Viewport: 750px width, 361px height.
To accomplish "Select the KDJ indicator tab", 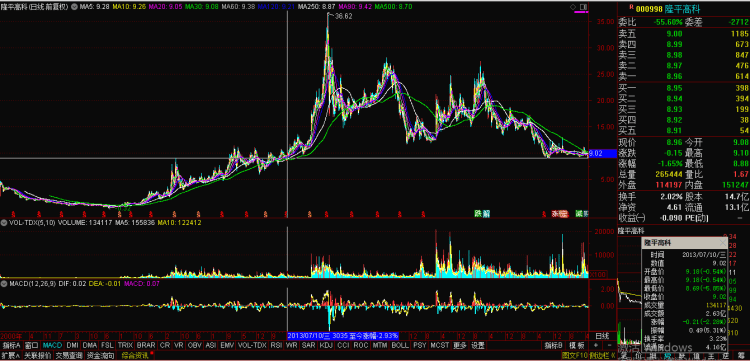I will click(x=326, y=345).
